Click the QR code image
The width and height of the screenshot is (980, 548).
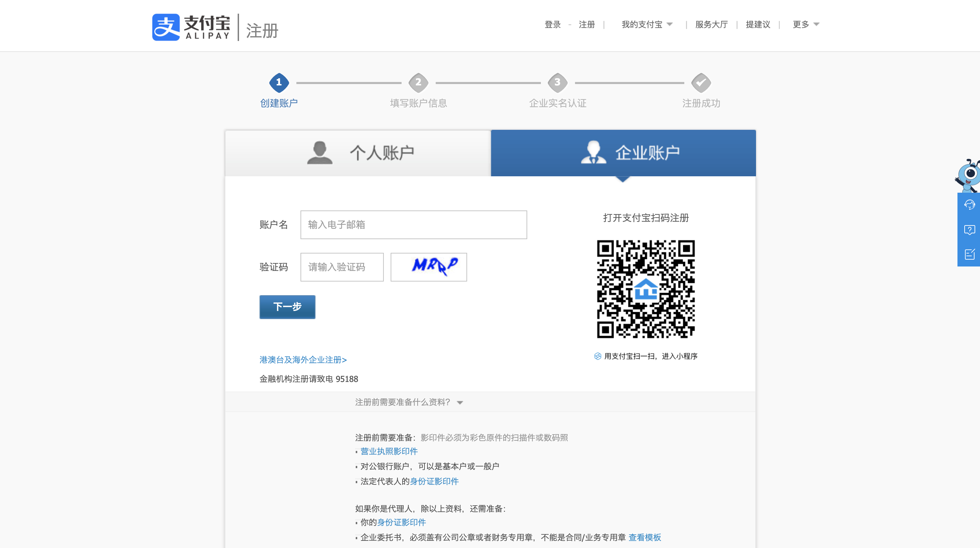point(646,289)
